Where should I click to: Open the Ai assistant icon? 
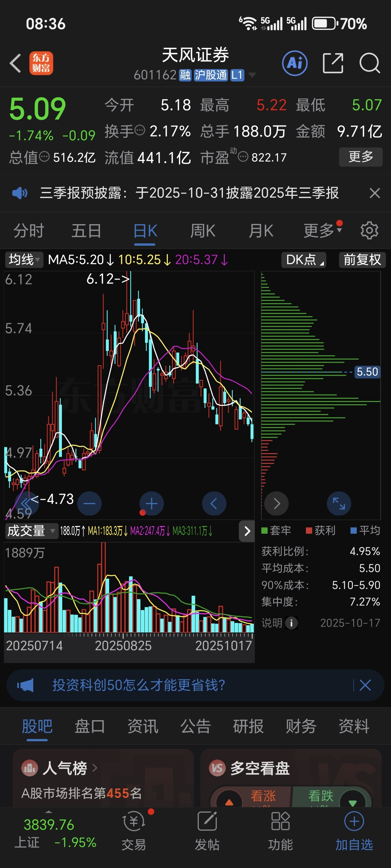click(x=295, y=63)
